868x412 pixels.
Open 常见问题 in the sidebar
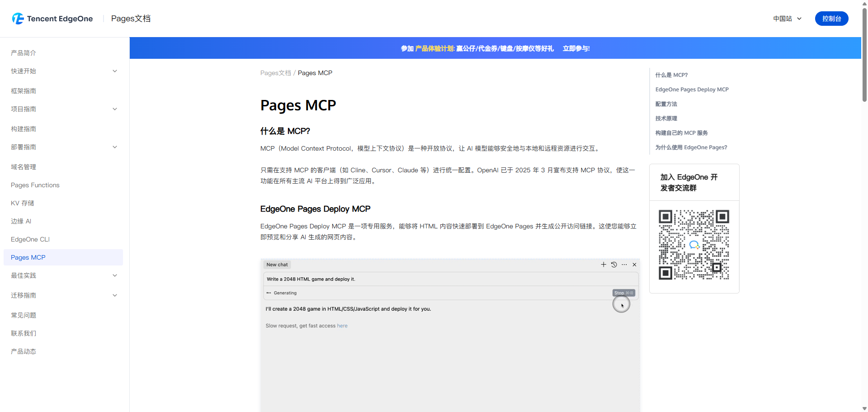tap(24, 315)
